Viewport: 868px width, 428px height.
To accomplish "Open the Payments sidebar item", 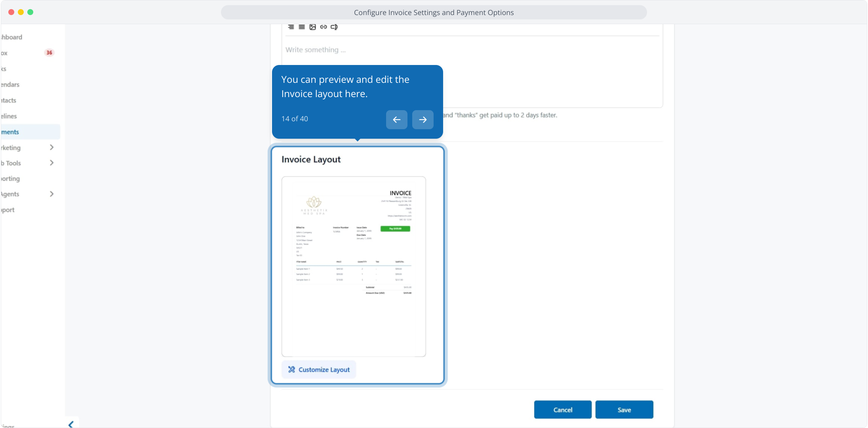I will (10, 132).
